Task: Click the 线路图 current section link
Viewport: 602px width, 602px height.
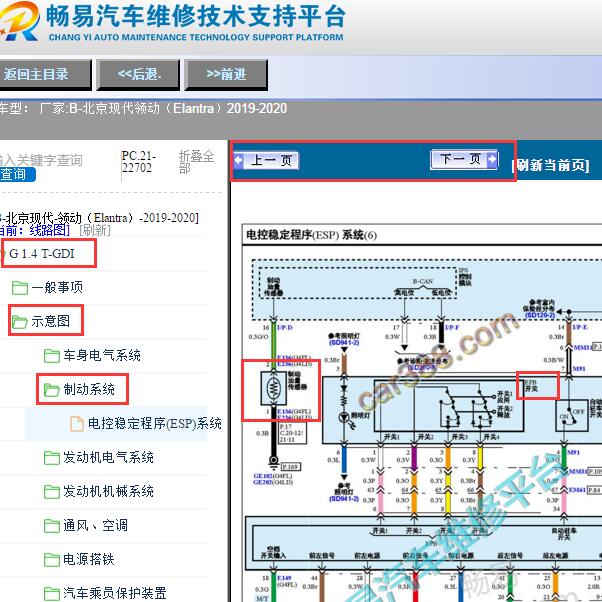Action: pos(49,230)
